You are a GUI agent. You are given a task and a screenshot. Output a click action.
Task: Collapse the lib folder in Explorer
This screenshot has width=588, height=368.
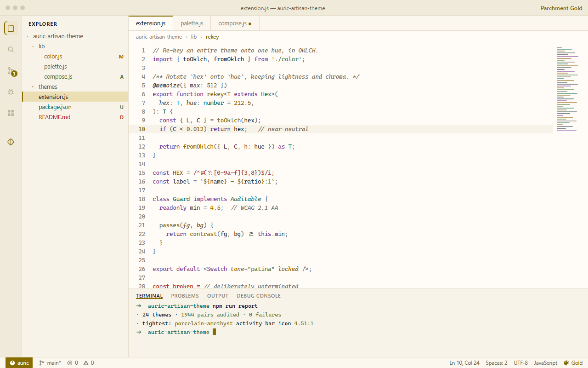pyautogui.click(x=75, y=46)
